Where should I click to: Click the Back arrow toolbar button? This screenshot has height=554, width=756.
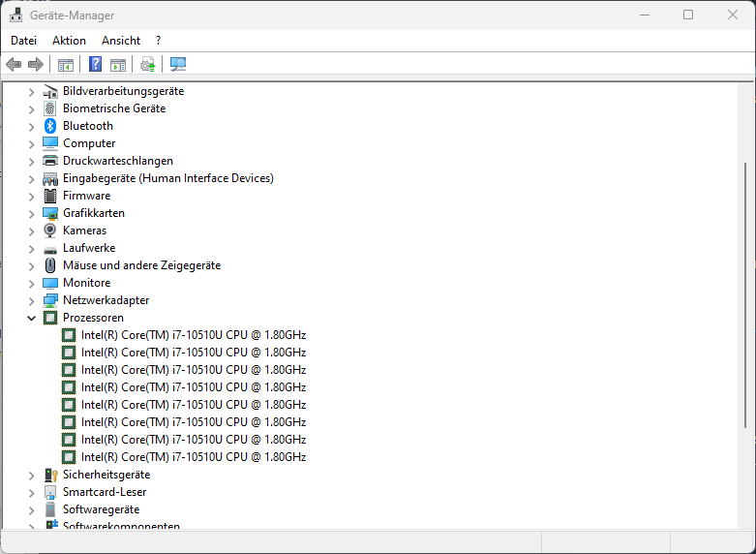pyautogui.click(x=14, y=65)
